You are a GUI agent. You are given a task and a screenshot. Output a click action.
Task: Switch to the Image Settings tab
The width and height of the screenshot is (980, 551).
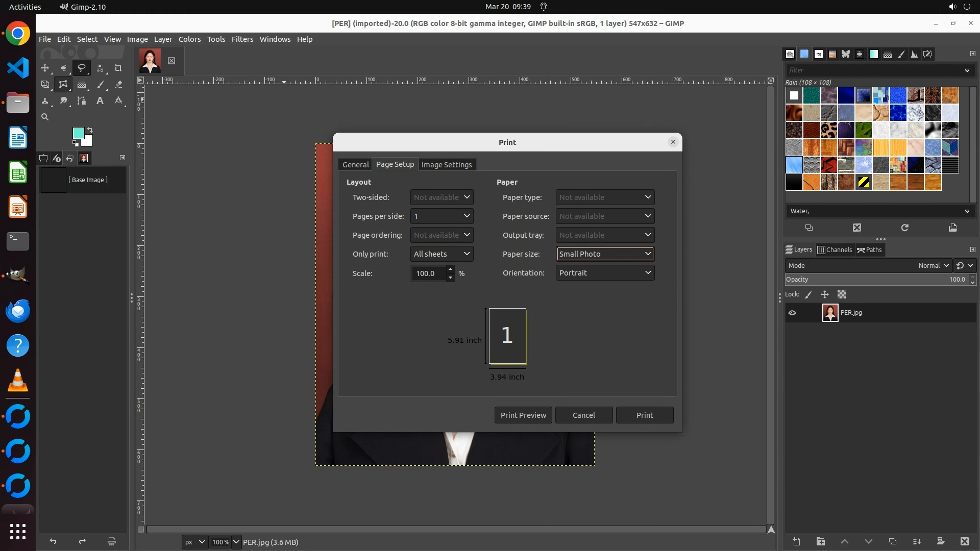(446, 164)
